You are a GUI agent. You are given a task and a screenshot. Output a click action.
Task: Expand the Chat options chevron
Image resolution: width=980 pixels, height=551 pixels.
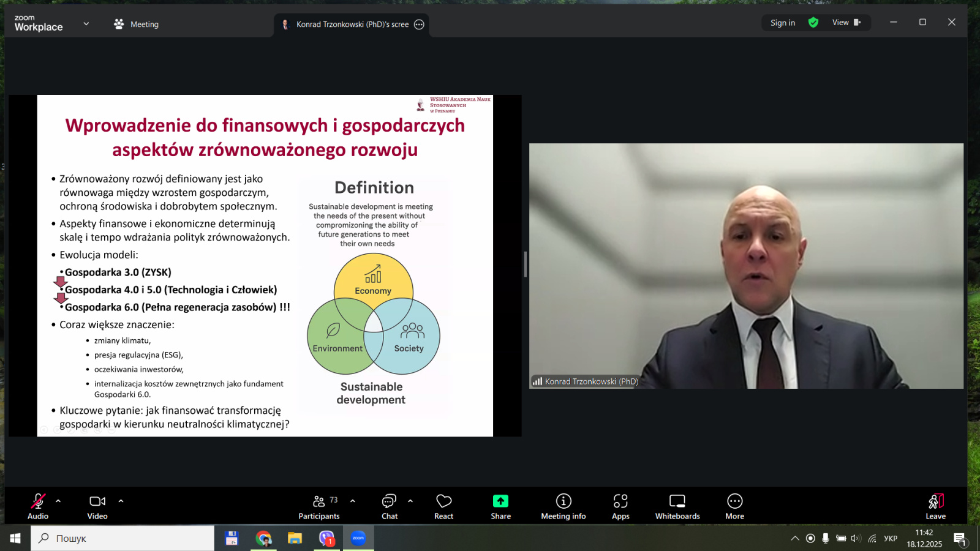(410, 501)
